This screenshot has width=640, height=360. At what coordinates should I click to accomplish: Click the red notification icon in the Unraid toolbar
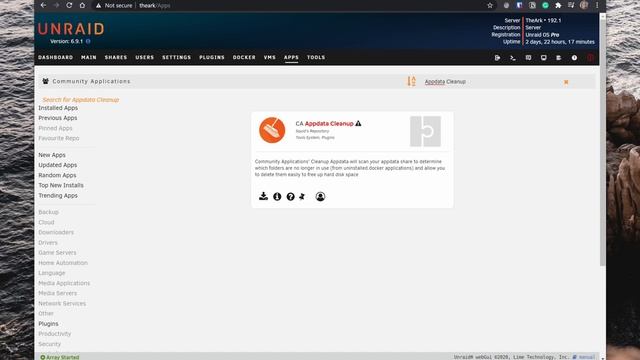click(x=590, y=58)
